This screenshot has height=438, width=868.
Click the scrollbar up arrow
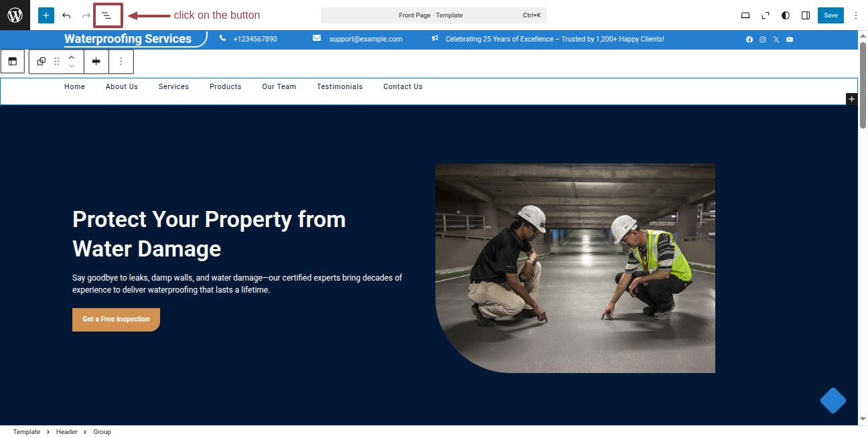[x=863, y=35]
